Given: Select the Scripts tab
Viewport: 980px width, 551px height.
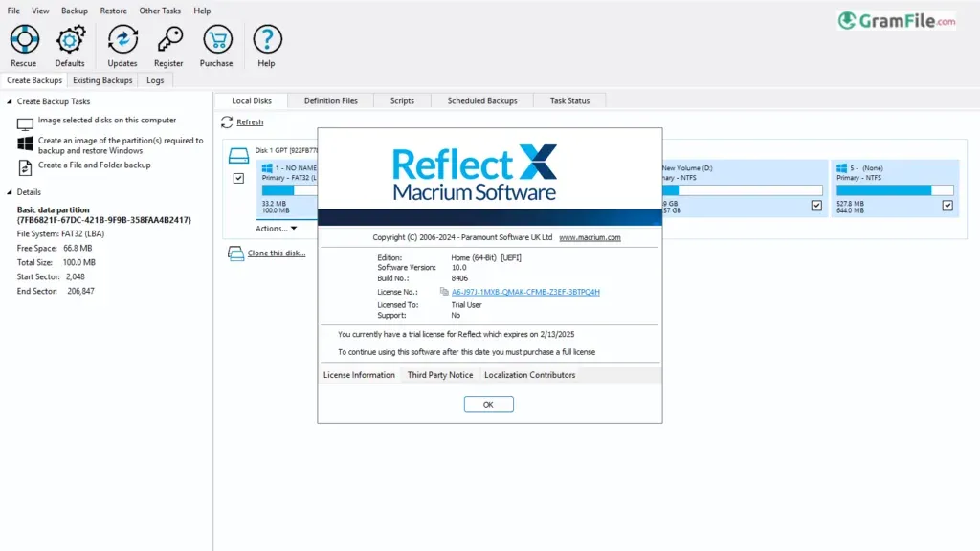Looking at the screenshot, I should [402, 100].
